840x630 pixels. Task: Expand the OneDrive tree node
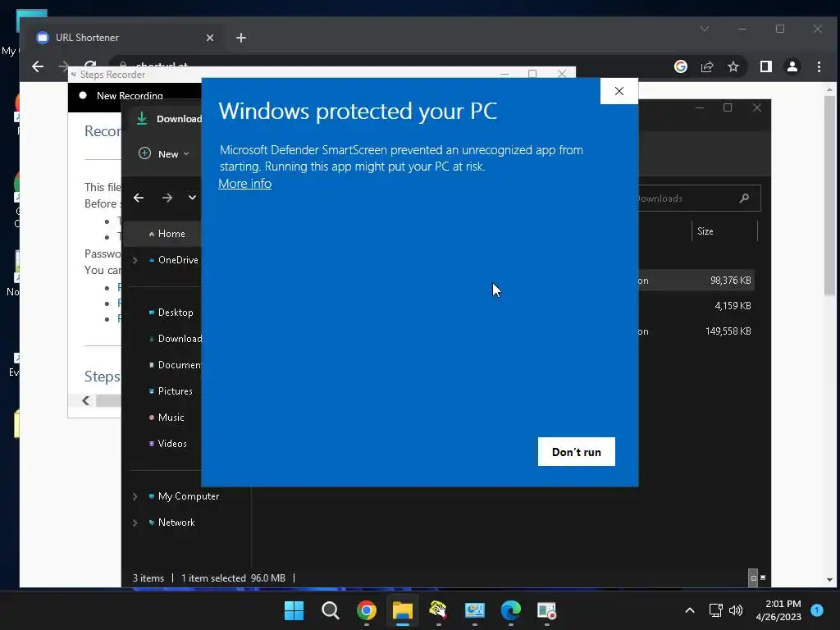click(x=135, y=260)
